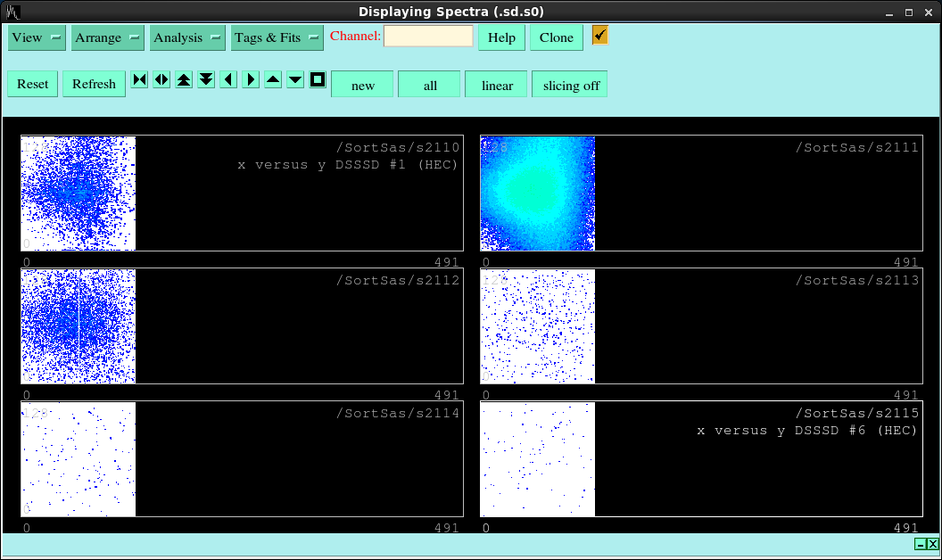
Task: Click the /SortSas/s2113 label
Action: click(857, 280)
